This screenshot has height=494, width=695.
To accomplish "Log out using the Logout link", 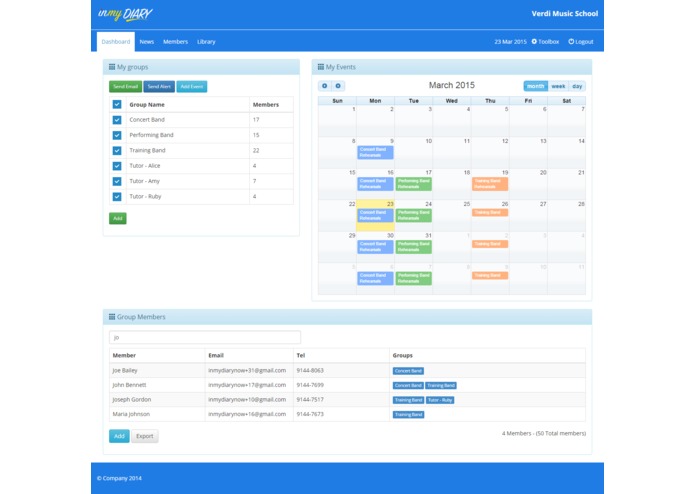I will point(581,42).
